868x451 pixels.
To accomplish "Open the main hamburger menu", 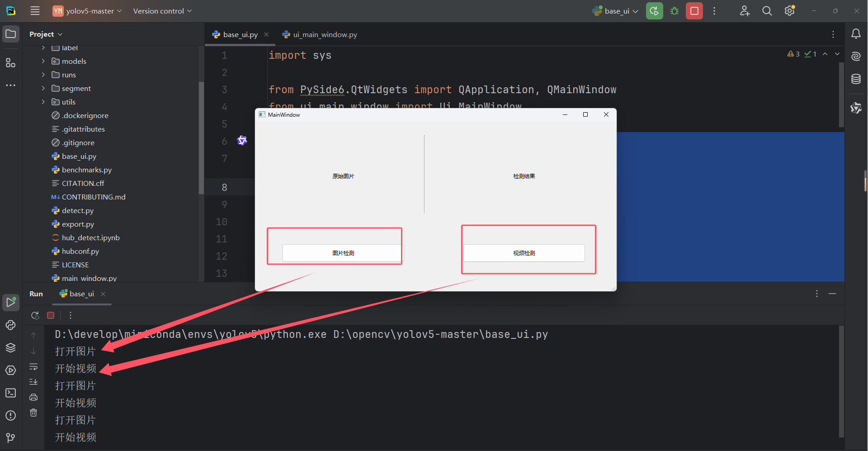I will point(35,10).
